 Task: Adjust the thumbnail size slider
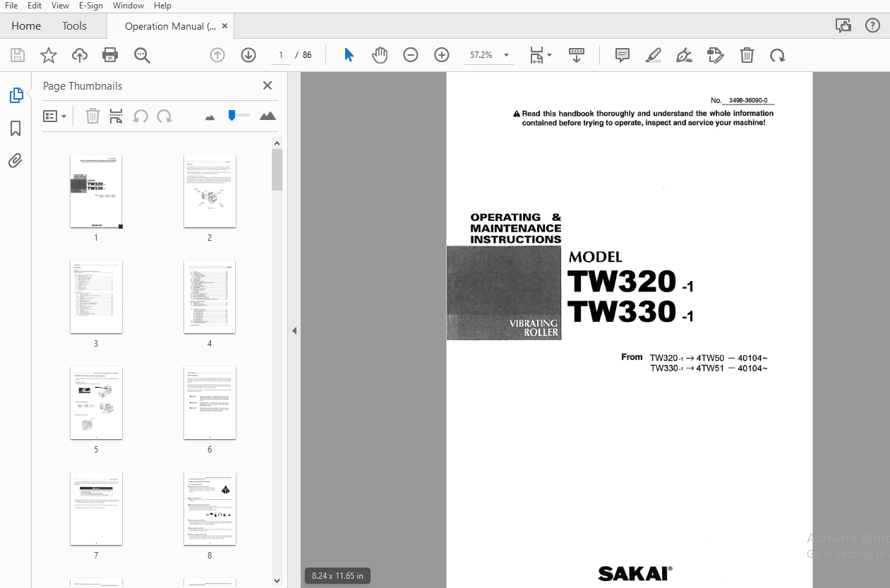tap(237, 115)
